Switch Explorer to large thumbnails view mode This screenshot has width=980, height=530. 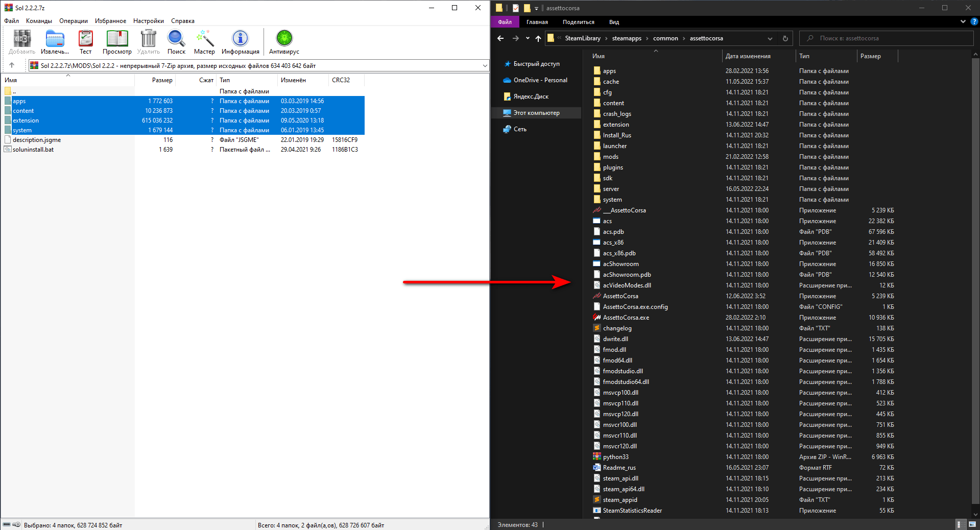972,524
